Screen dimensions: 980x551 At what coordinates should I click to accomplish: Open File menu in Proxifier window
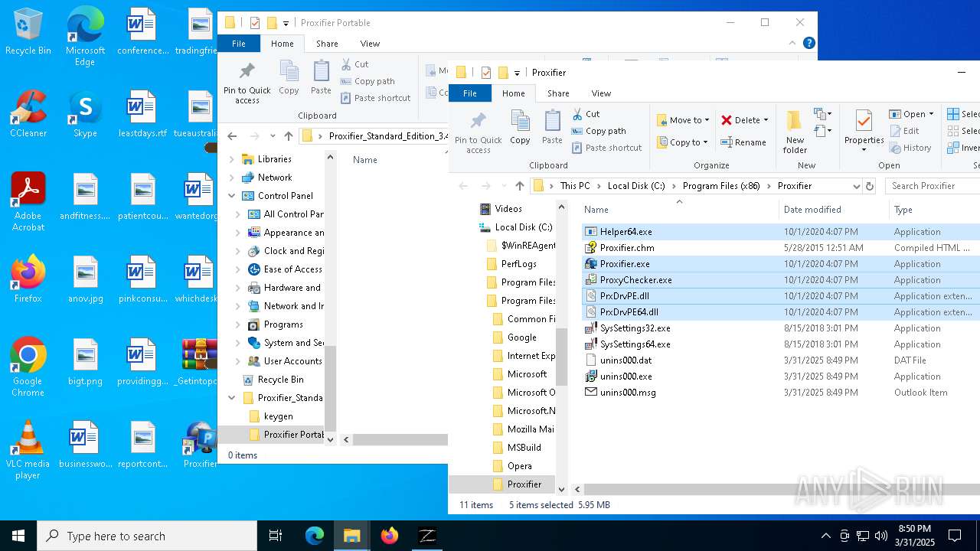(x=469, y=93)
